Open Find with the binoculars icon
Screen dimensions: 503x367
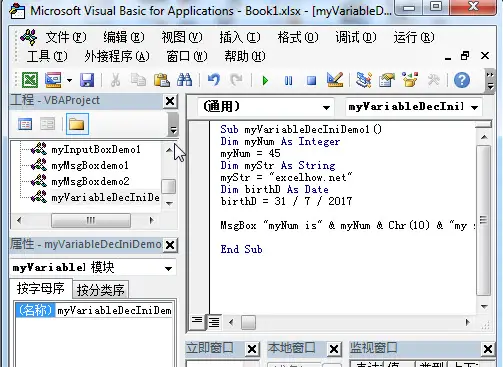[x=184, y=80]
